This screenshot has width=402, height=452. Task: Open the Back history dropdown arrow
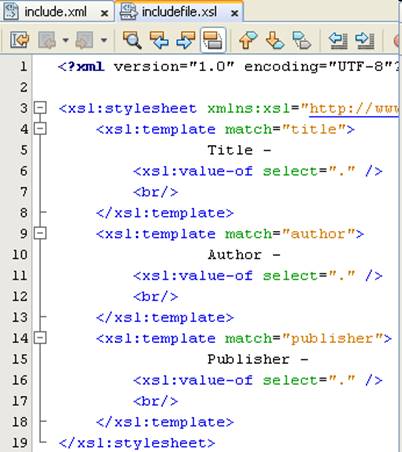(65, 40)
